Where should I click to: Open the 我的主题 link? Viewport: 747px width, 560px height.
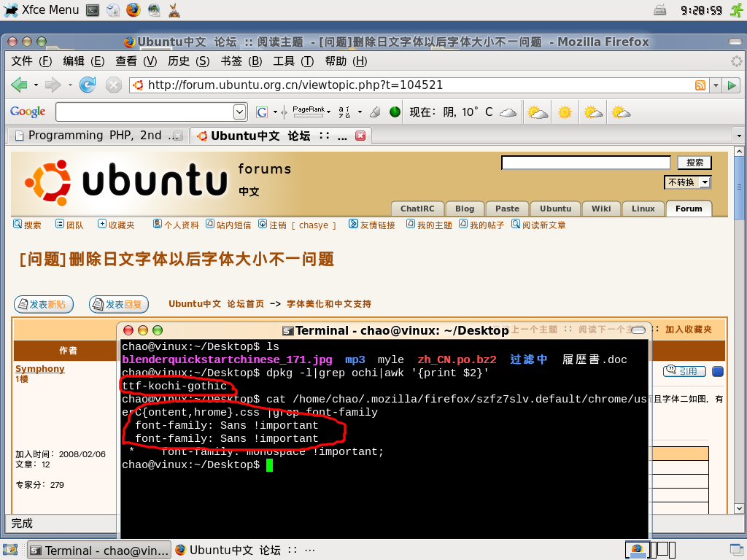(x=429, y=225)
